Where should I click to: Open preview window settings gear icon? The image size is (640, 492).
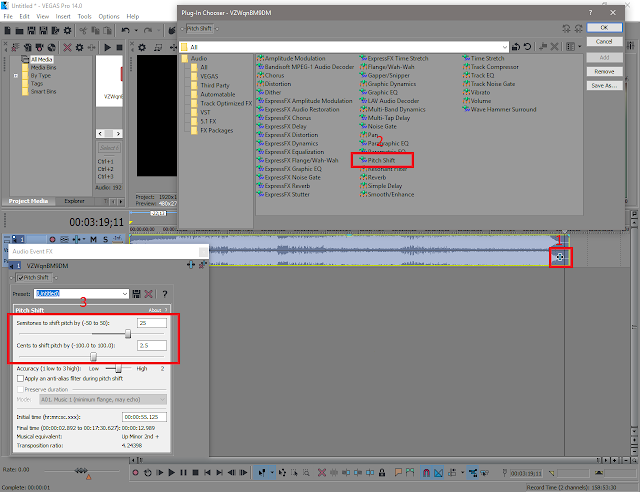(142, 48)
